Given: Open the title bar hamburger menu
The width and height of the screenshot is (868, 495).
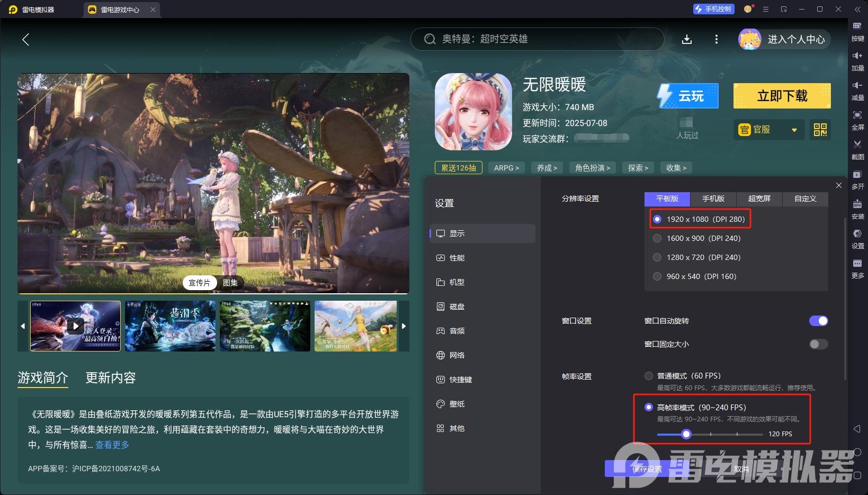Looking at the screenshot, I should click(x=766, y=10).
